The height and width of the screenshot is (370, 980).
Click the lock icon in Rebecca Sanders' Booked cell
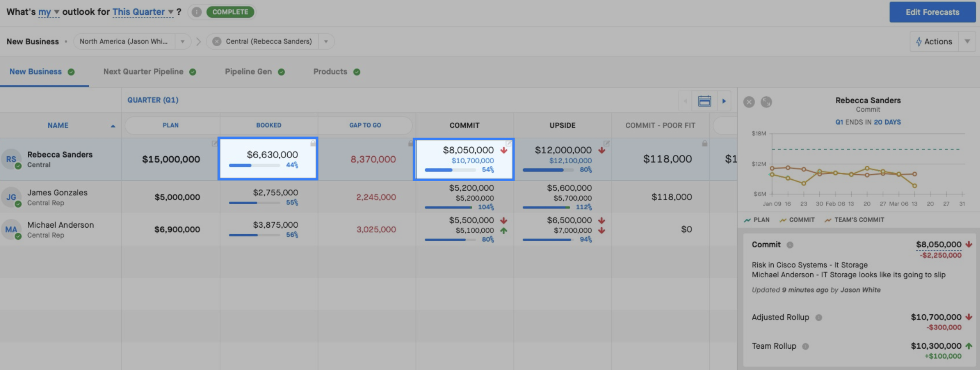(x=313, y=143)
